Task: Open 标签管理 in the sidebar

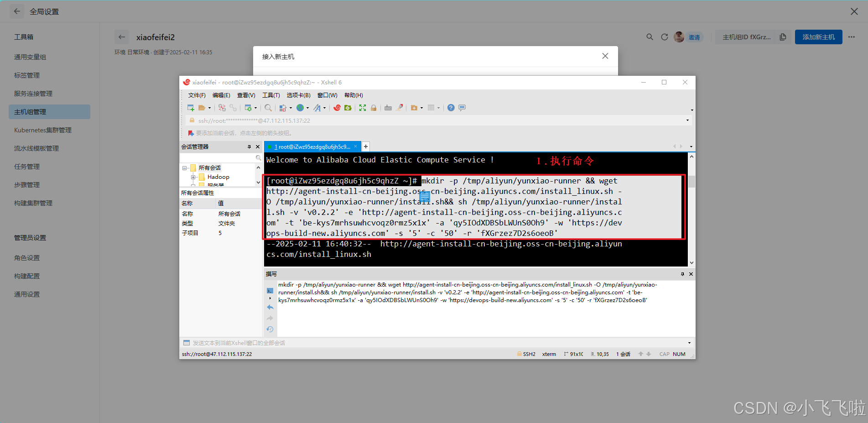Action: [x=27, y=75]
